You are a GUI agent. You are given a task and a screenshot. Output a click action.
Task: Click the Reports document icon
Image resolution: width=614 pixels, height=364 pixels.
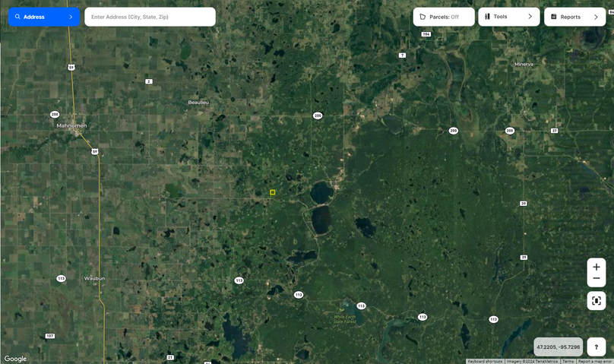click(x=554, y=17)
